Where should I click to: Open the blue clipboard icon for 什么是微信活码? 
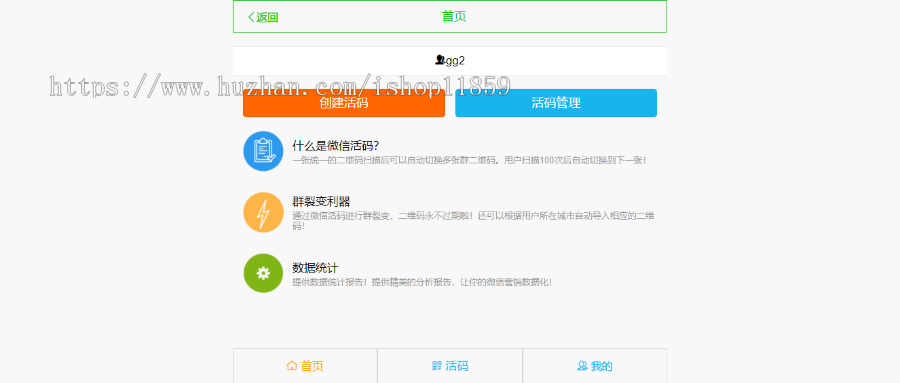coord(263,151)
